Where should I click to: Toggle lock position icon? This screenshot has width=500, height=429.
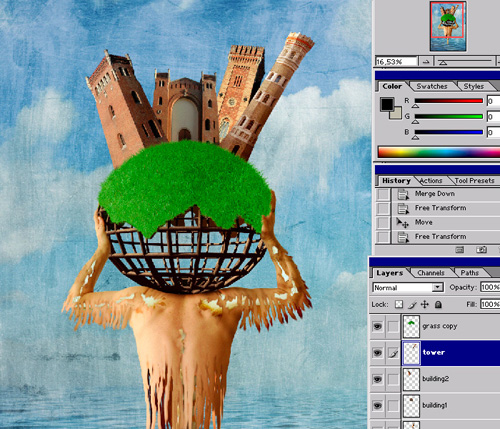point(425,304)
